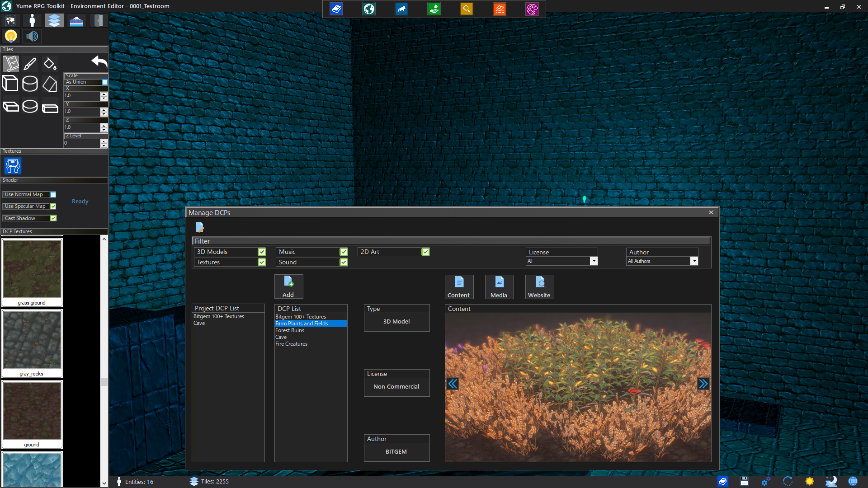Open the world map icon in left toolbar
The width and height of the screenshot is (868, 488).
10,20
